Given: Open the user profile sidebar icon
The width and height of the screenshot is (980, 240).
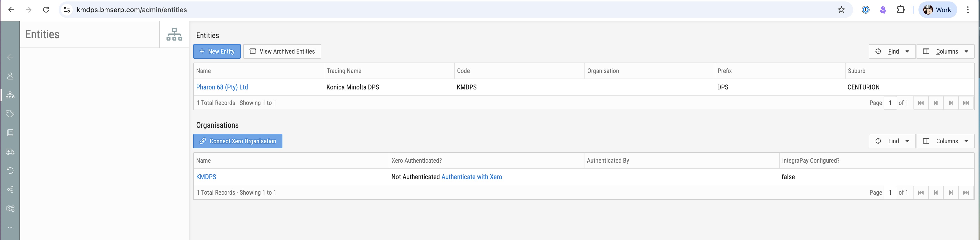Looking at the screenshot, I should [x=10, y=76].
